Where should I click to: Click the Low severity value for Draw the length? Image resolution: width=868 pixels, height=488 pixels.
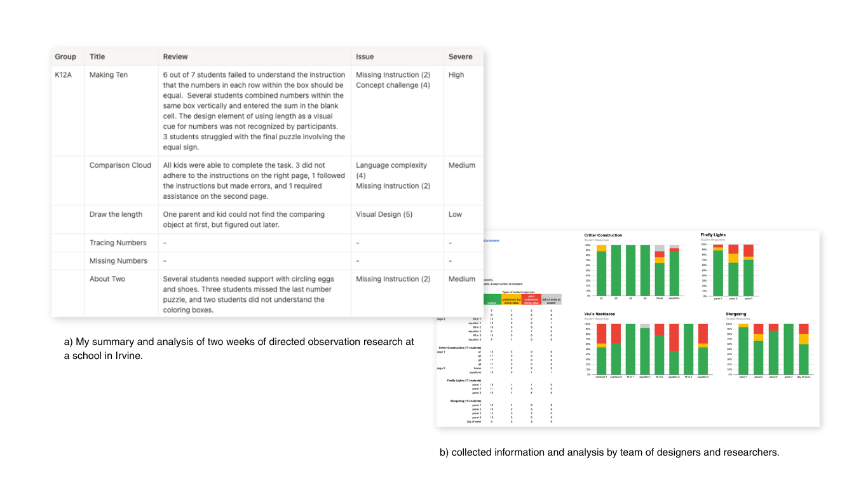pyautogui.click(x=455, y=215)
